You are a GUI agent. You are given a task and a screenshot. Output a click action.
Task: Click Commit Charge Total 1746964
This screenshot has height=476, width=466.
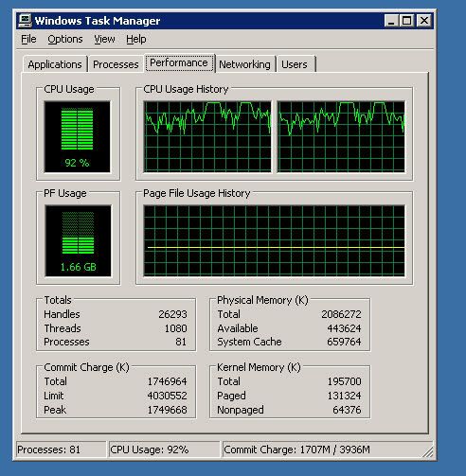pos(167,381)
